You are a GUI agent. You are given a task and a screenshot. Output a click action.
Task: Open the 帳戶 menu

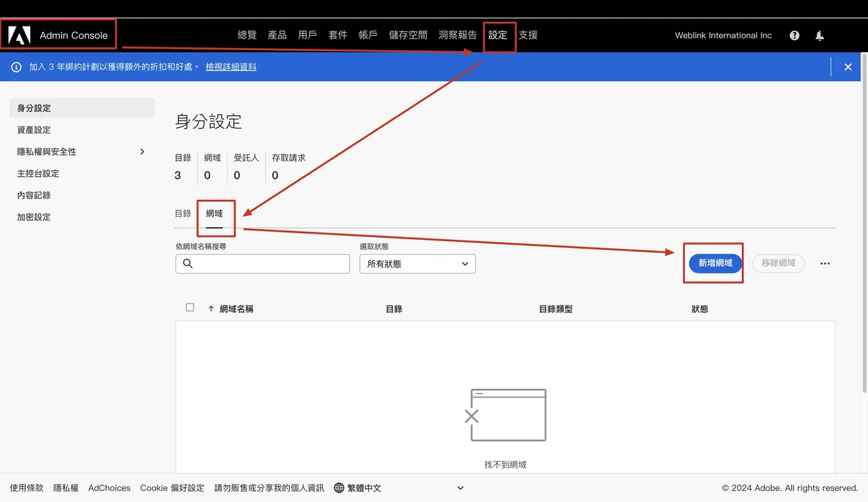click(x=368, y=35)
